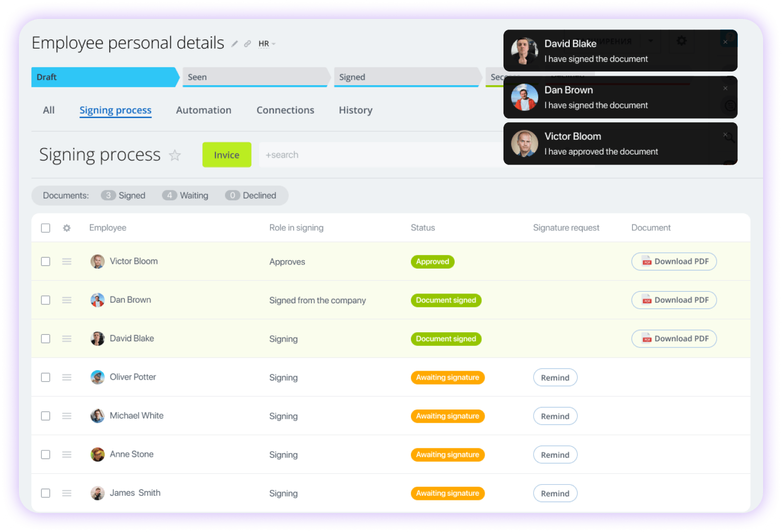The width and height of the screenshot is (782, 532).
Task: Click the green Invice button
Action: point(227,155)
